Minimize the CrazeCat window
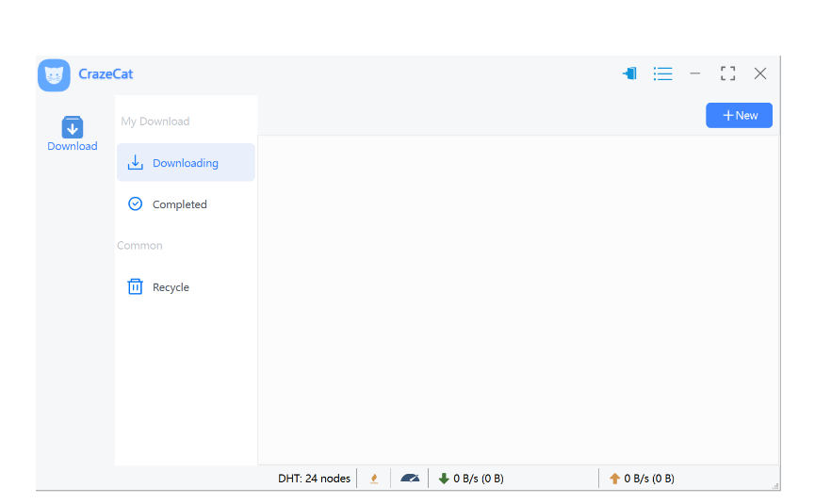 695,73
